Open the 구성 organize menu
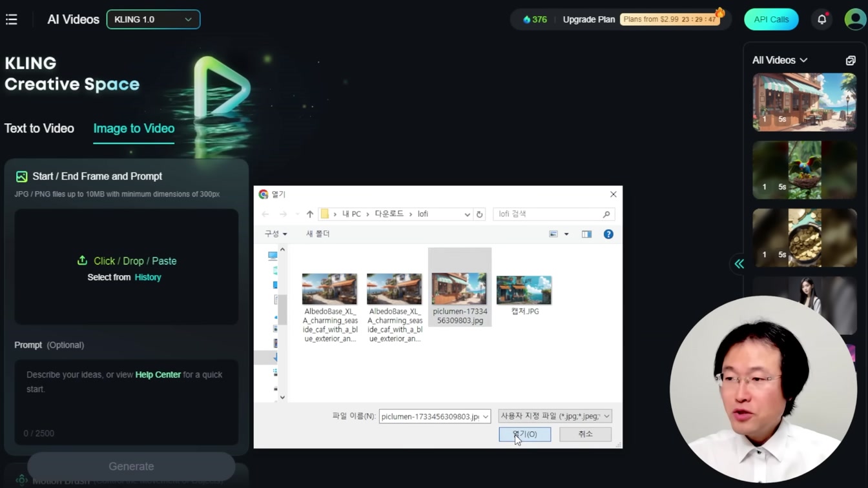This screenshot has width=868, height=488. click(276, 234)
